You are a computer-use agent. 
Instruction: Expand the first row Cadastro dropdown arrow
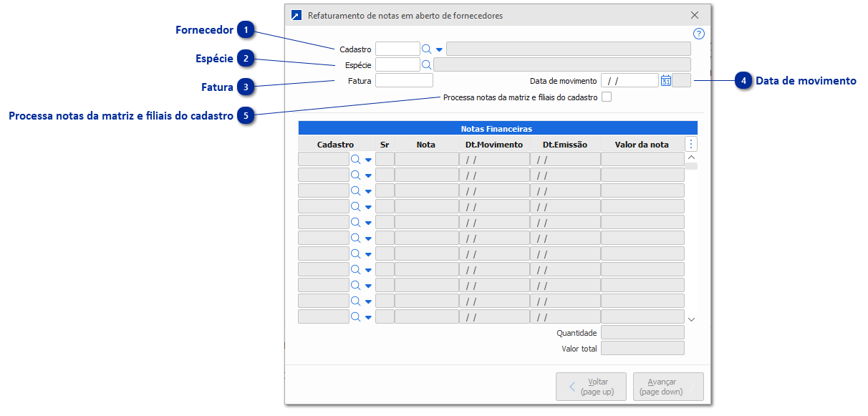click(367, 158)
